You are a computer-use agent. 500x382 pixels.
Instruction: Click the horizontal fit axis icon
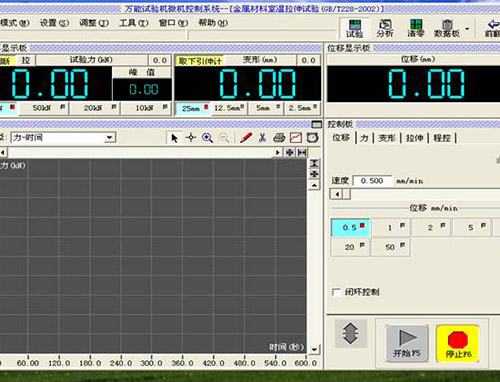pyautogui.click(x=302, y=153)
